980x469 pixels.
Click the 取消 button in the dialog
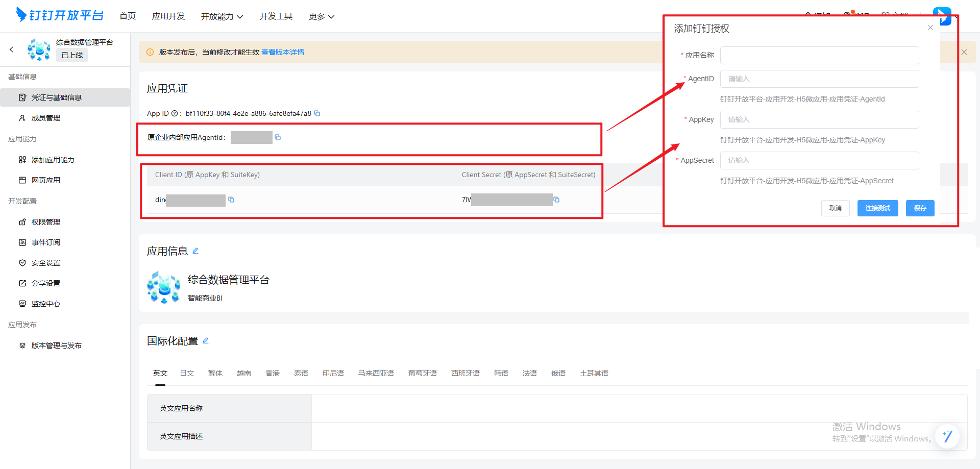(x=836, y=208)
